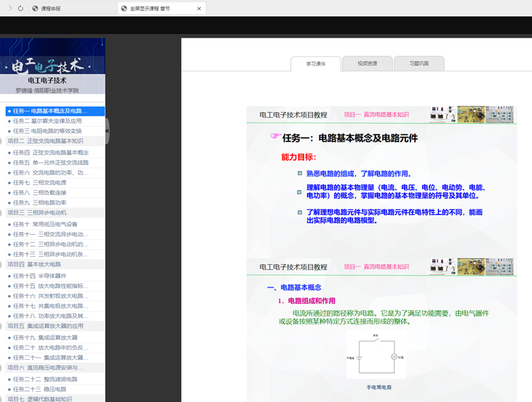Select the 学习课件 tab

coord(315,64)
